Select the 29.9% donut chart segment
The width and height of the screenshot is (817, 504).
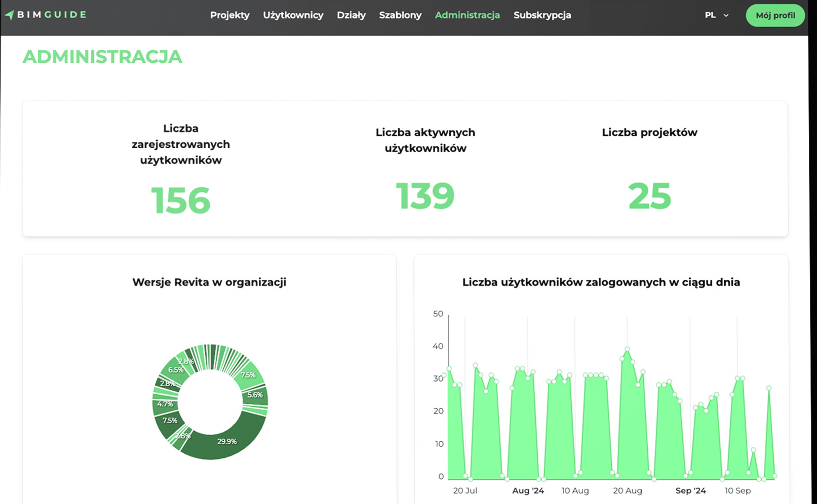point(227,442)
